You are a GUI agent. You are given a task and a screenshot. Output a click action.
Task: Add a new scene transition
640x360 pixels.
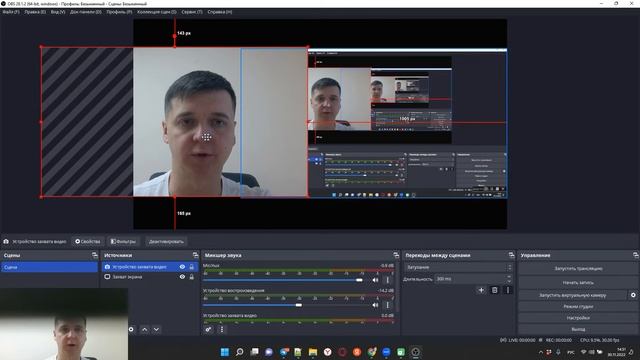481,290
